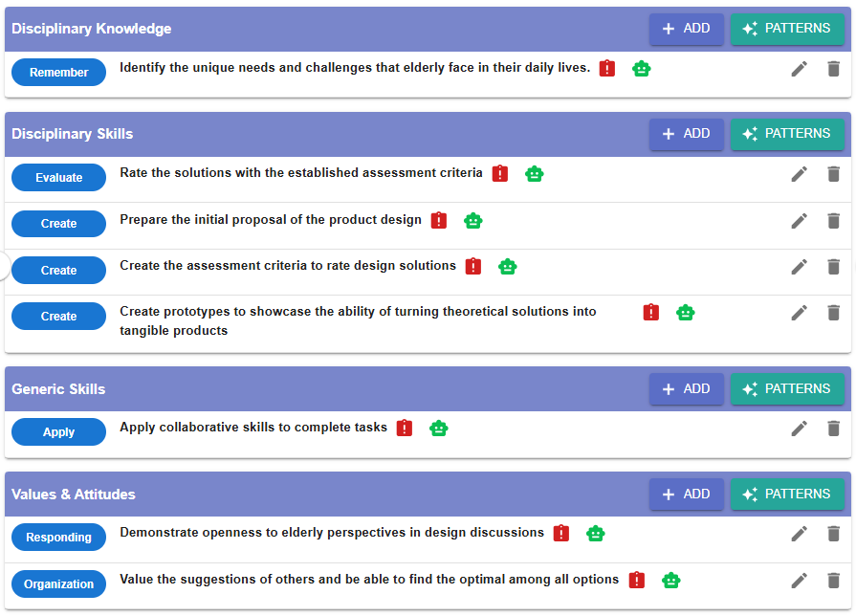The height and width of the screenshot is (616, 856).
Task: Edit the 'Identify the unique needs' outcome
Action: tap(800, 69)
